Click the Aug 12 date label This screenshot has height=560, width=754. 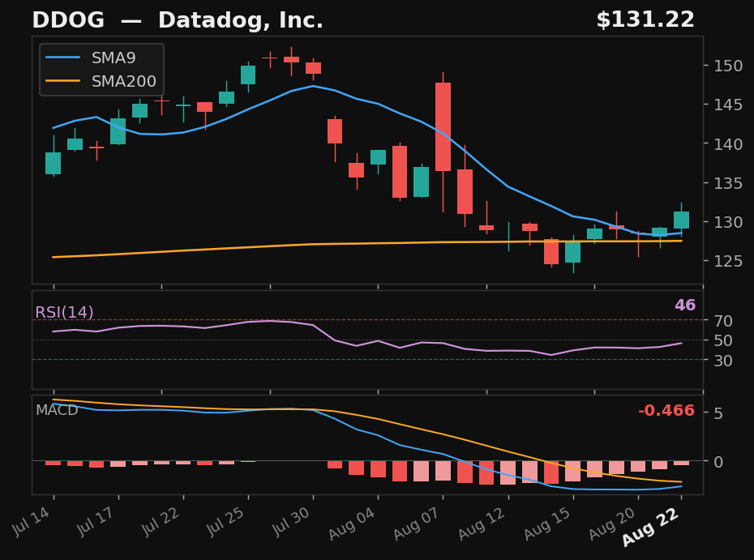point(482,523)
